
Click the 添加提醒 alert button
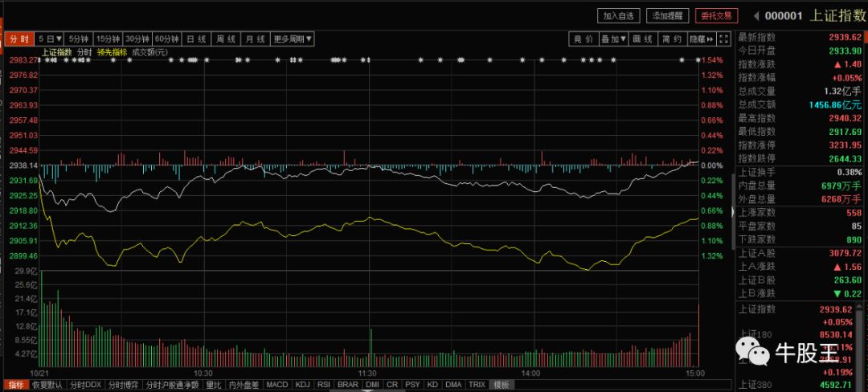pyautogui.click(x=669, y=16)
